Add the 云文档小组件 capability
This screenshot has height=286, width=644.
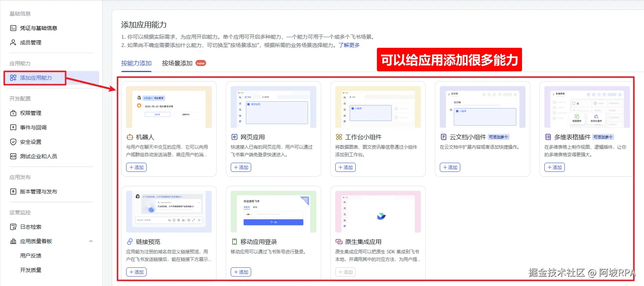click(x=450, y=167)
